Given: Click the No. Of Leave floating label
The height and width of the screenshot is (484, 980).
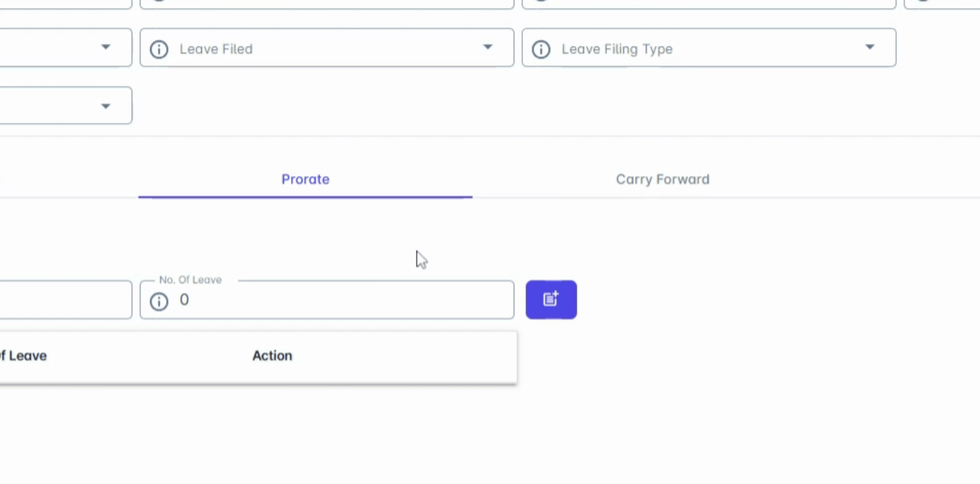Looking at the screenshot, I should click(190, 280).
